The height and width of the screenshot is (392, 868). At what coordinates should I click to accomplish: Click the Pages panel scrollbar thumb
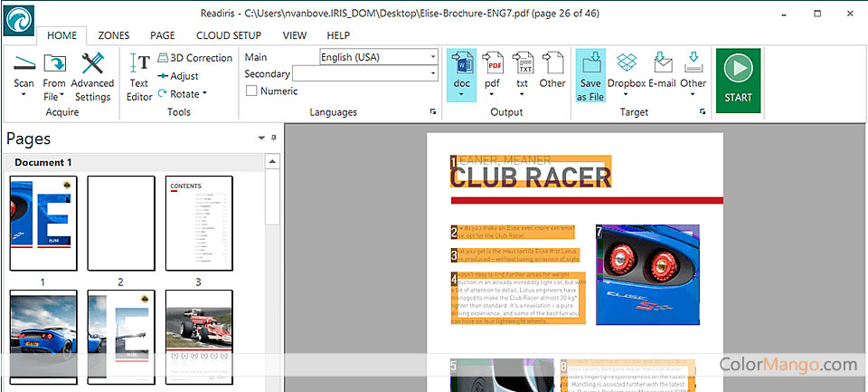click(x=272, y=196)
